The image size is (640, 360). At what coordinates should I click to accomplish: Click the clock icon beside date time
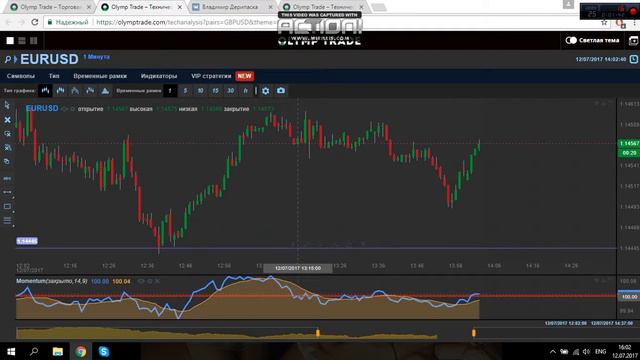click(x=633, y=59)
